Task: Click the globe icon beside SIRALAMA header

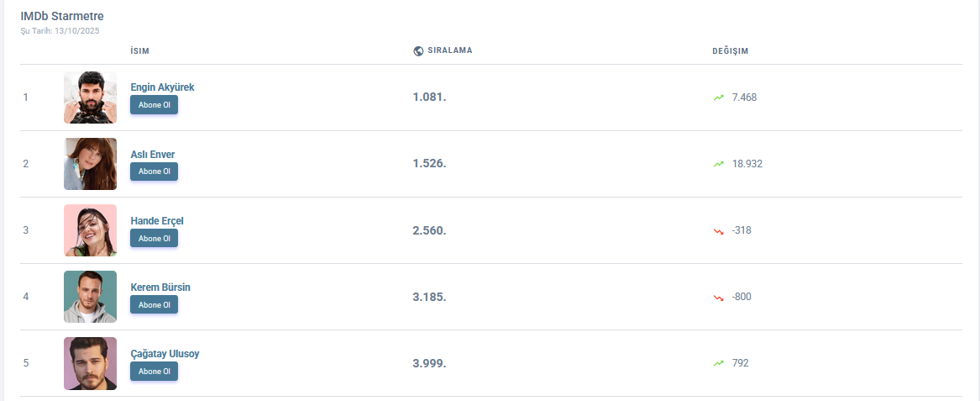Action: 418,50
